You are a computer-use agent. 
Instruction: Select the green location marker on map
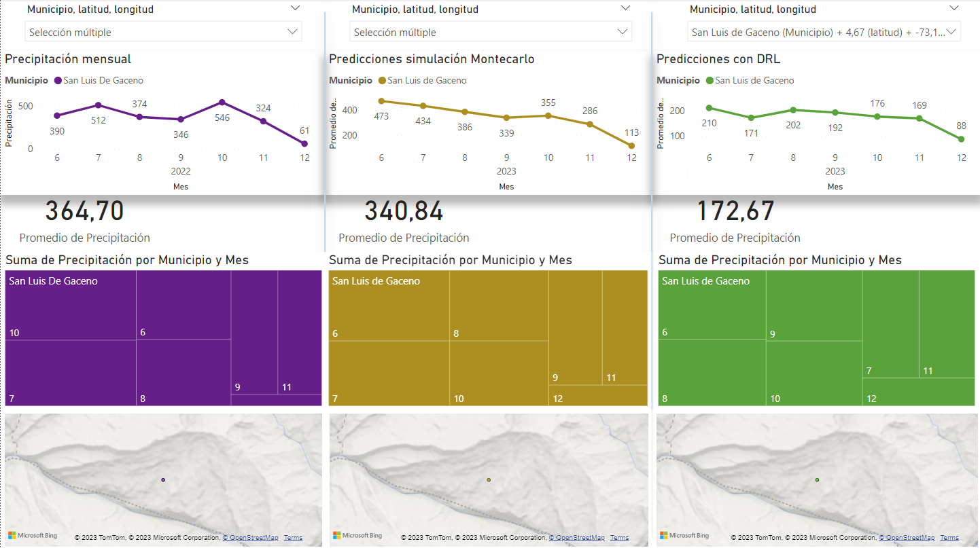tap(817, 480)
